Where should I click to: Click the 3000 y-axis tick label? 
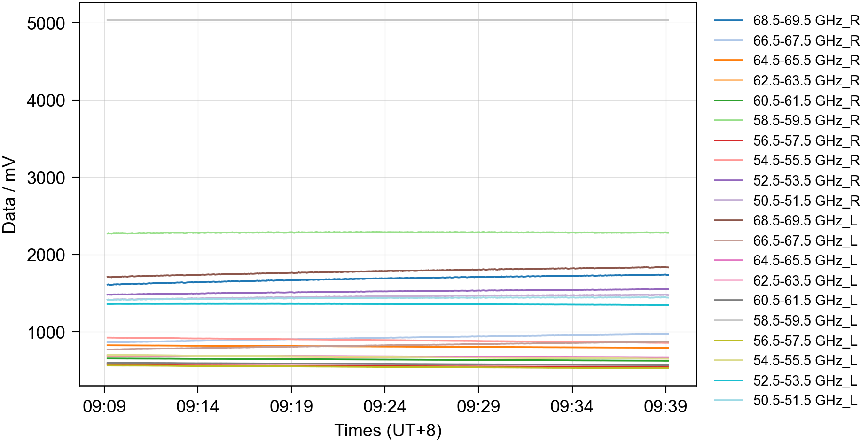tap(46, 178)
